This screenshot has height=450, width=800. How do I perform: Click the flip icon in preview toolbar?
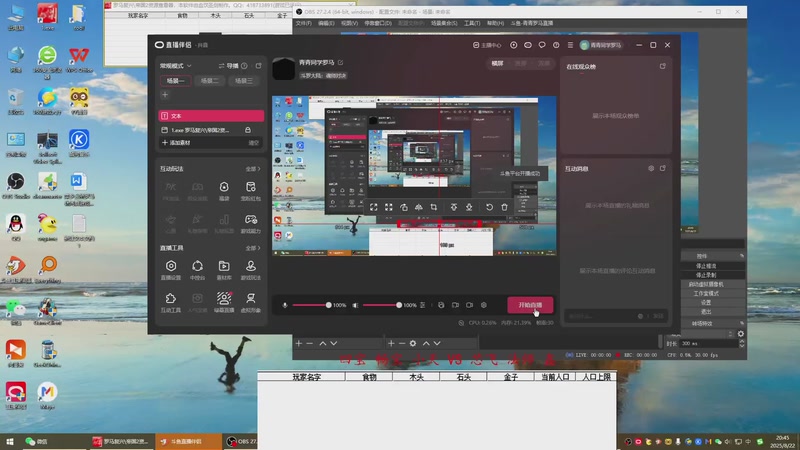418,207
